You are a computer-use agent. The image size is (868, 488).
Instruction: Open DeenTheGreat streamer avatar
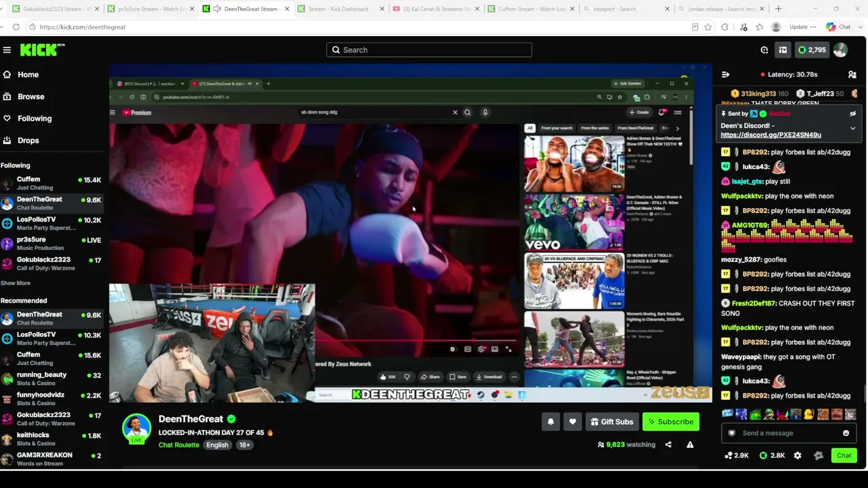coord(136,428)
